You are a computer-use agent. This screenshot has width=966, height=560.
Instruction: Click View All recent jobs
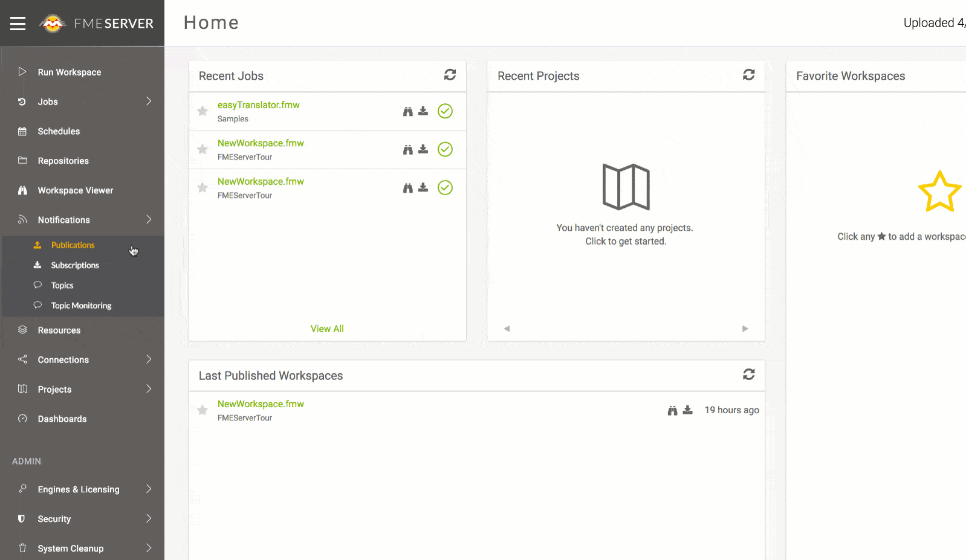click(x=327, y=329)
